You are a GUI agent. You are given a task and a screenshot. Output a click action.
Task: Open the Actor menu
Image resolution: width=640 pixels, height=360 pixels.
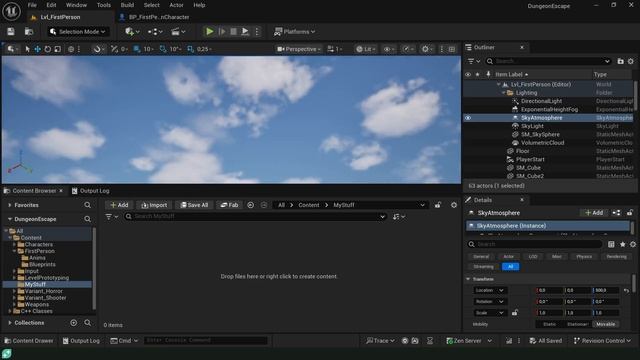click(176, 5)
